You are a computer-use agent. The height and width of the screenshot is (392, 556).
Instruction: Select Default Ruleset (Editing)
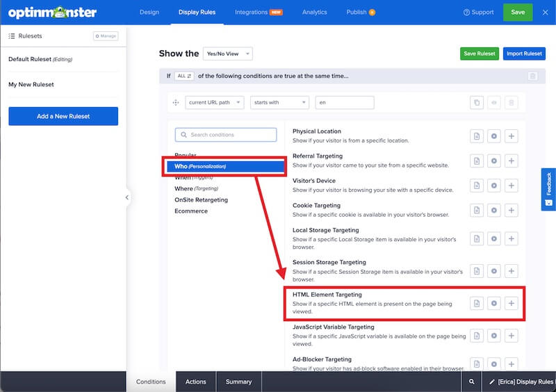tap(40, 59)
